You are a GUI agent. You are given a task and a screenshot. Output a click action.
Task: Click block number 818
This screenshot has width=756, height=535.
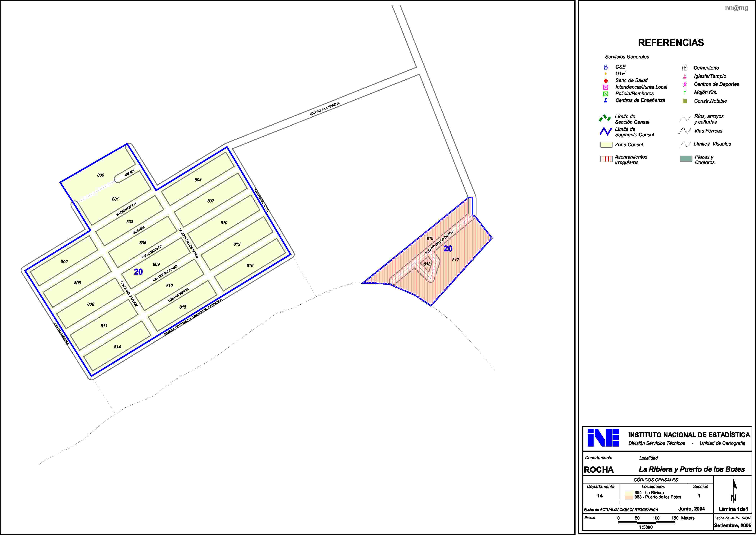(427, 264)
